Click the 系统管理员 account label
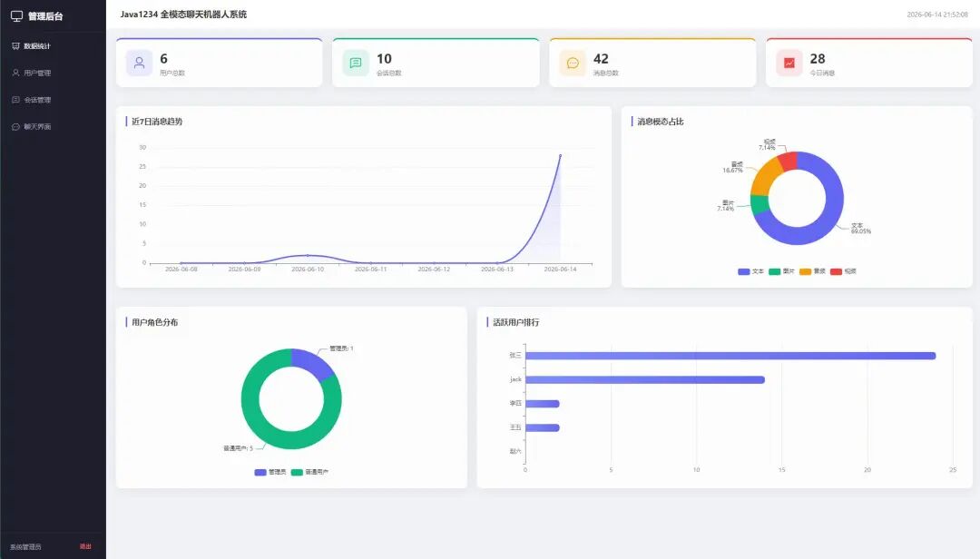The height and width of the screenshot is (559, 980). click(25, 547)
